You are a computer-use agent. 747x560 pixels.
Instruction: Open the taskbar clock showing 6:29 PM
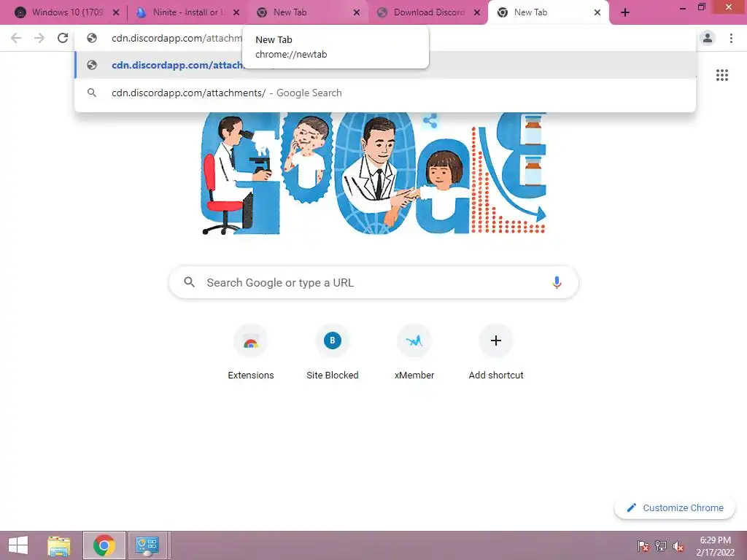715,546
